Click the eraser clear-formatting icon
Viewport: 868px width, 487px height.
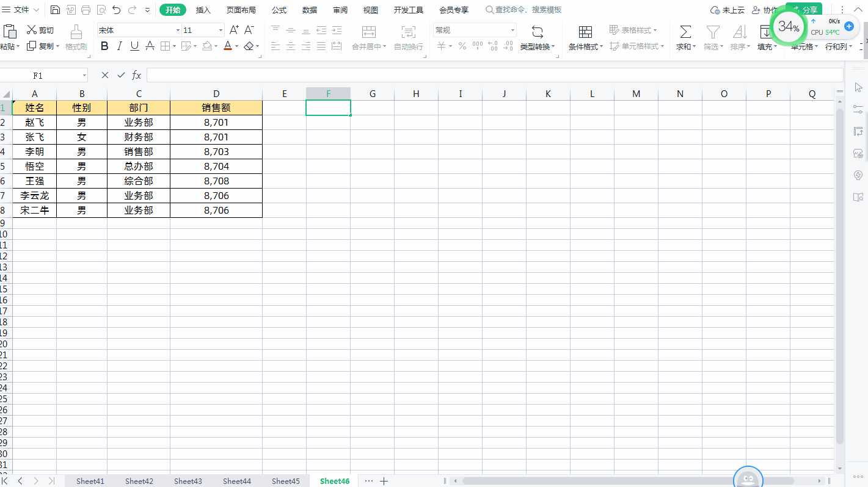point(248,46)
